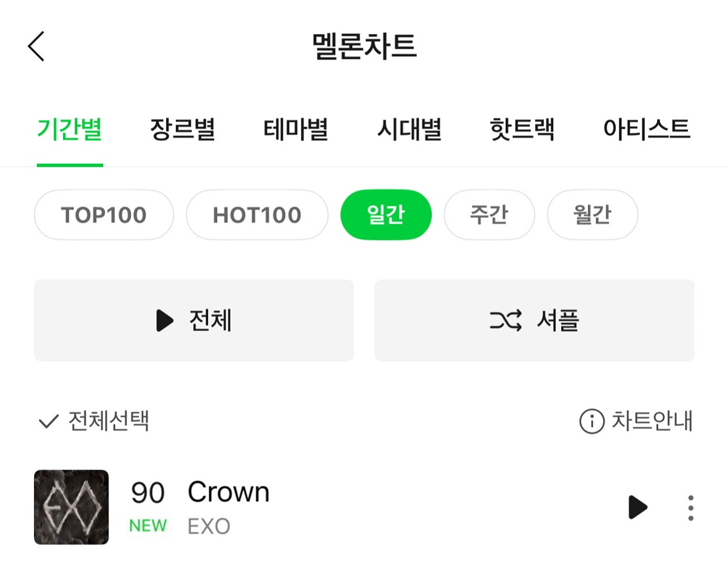Click the play triangle in 전체 button
The height and width of the screenshot is (565, 728).
coord(164,320)
